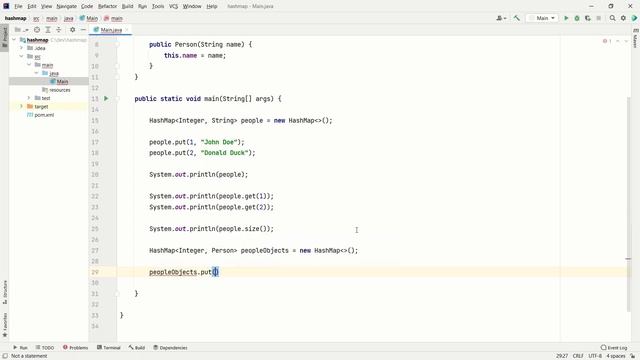Open the Run tool window
640x360 pixels.
click(20, 348)
